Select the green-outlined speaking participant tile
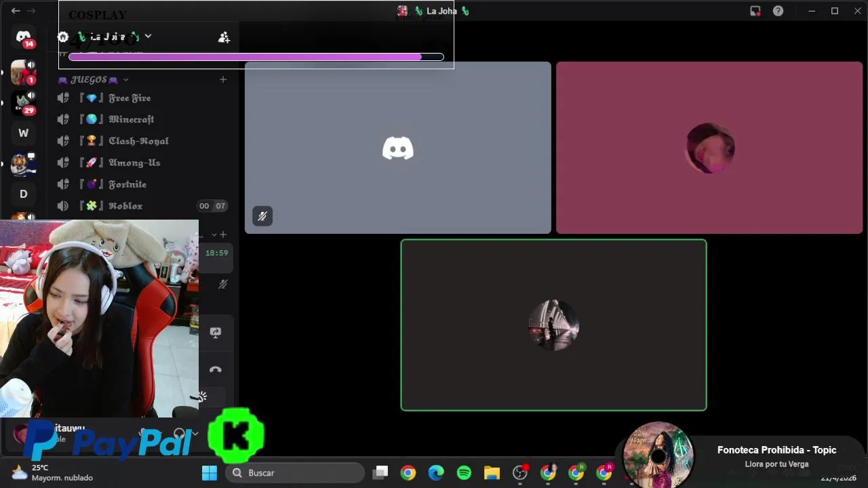The image size is (868, 488). coord(553,325)
